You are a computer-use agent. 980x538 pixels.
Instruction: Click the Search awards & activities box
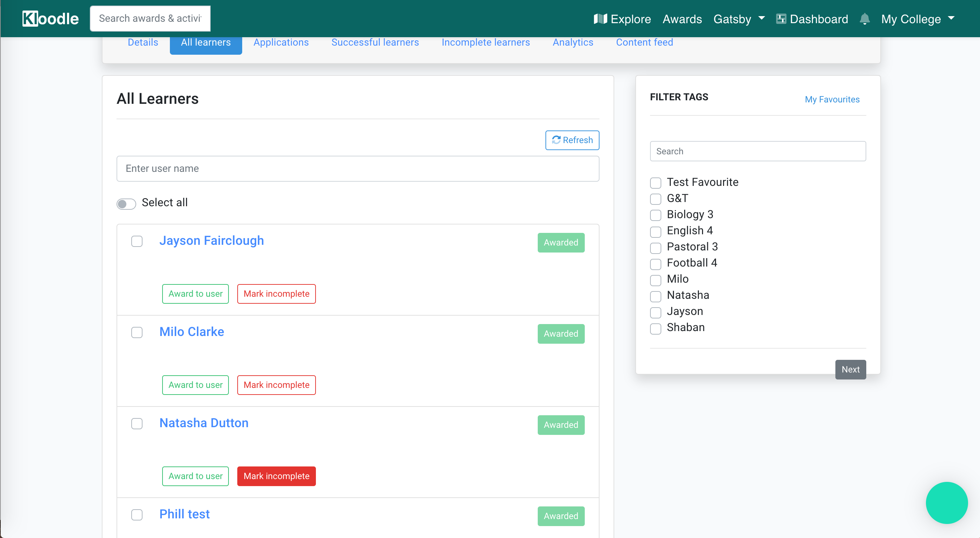[x=150, y=18]
